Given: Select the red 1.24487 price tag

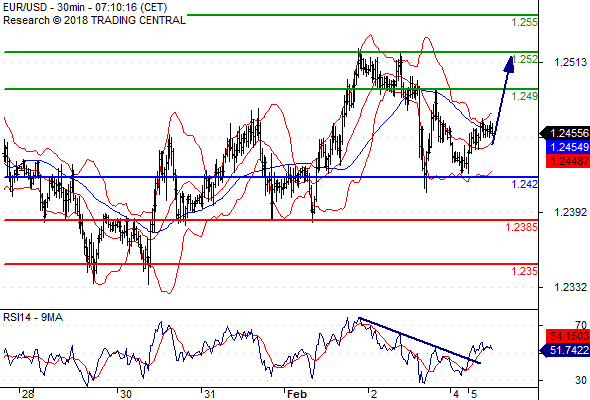Looking at the screenshot, I should coord(568,161).
